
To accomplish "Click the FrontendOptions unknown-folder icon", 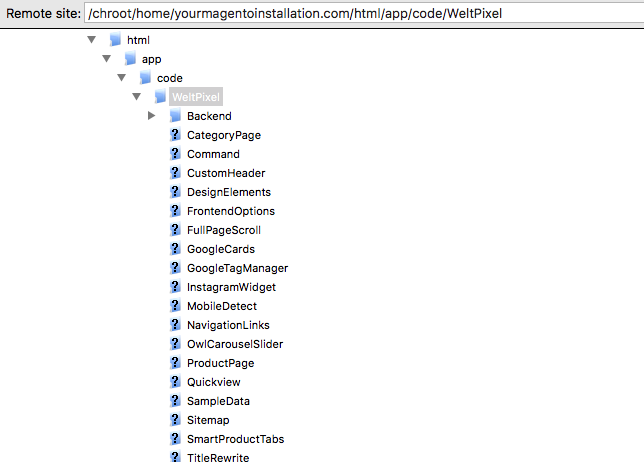I will [x=175, y=211].
